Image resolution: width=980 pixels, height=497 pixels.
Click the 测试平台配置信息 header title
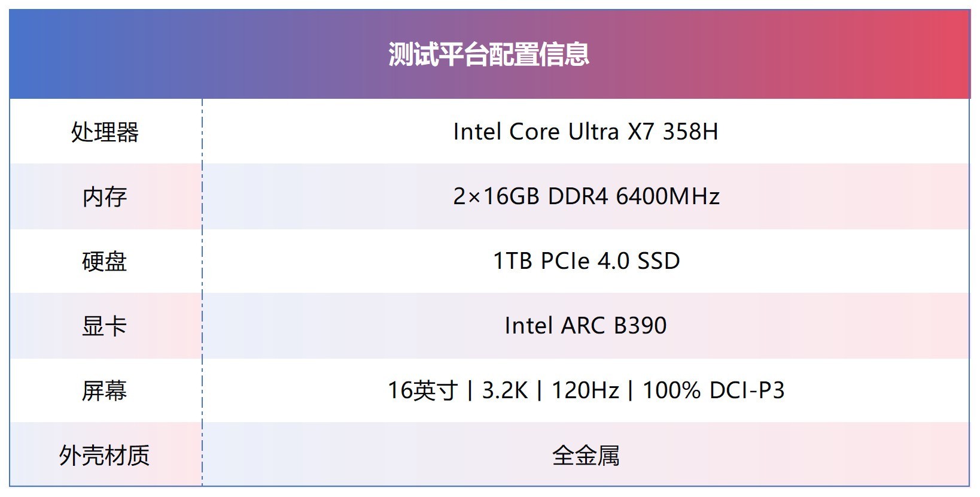click(489, 54)
